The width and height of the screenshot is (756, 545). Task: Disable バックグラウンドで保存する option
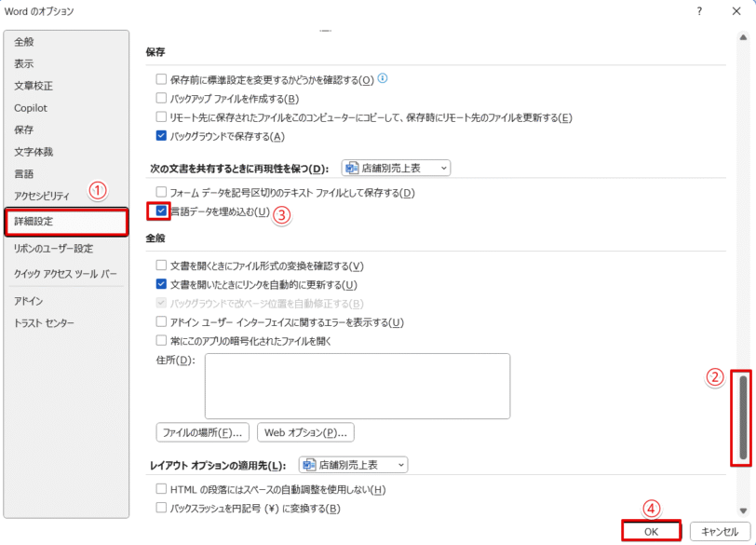(159, 137)
